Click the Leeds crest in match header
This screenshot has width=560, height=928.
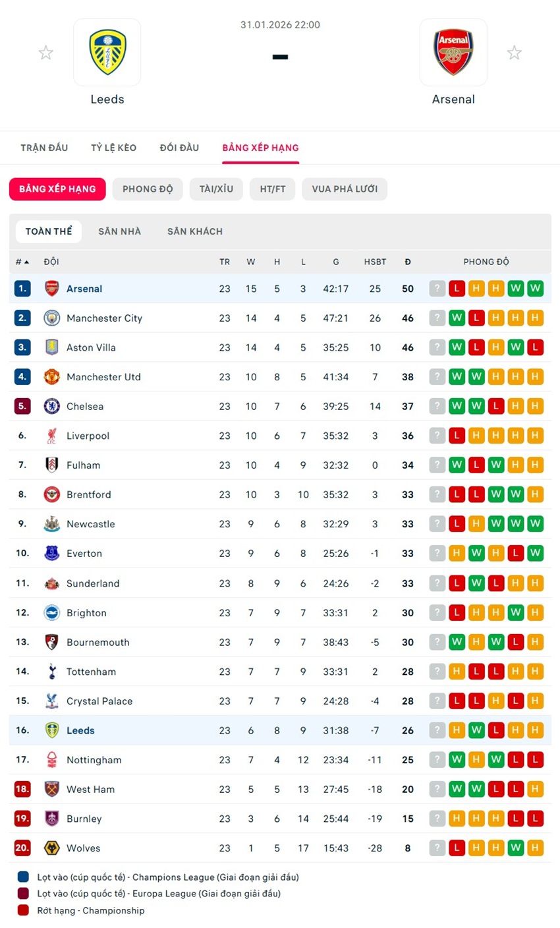(107, 53)
